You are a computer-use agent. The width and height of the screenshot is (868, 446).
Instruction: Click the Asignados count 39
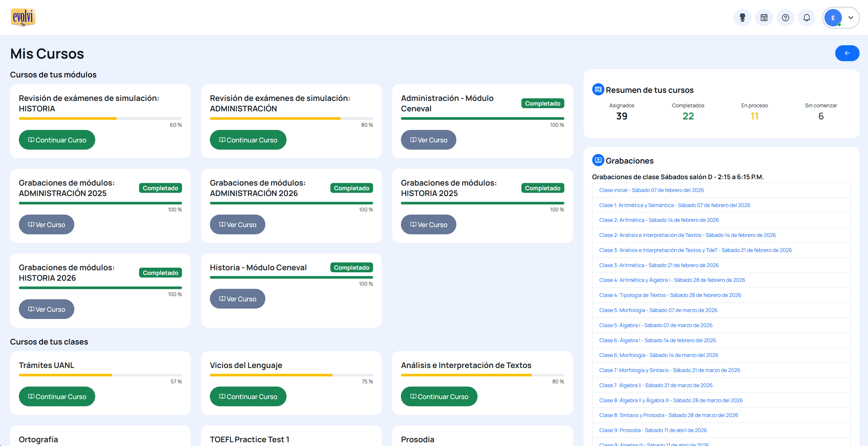622,116
